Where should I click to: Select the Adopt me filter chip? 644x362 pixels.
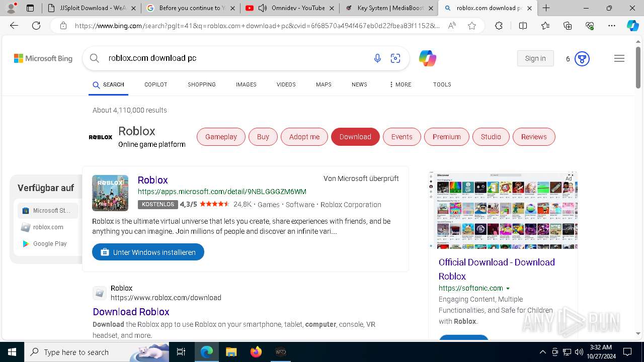pyautogui.click(x=304, y=137)
